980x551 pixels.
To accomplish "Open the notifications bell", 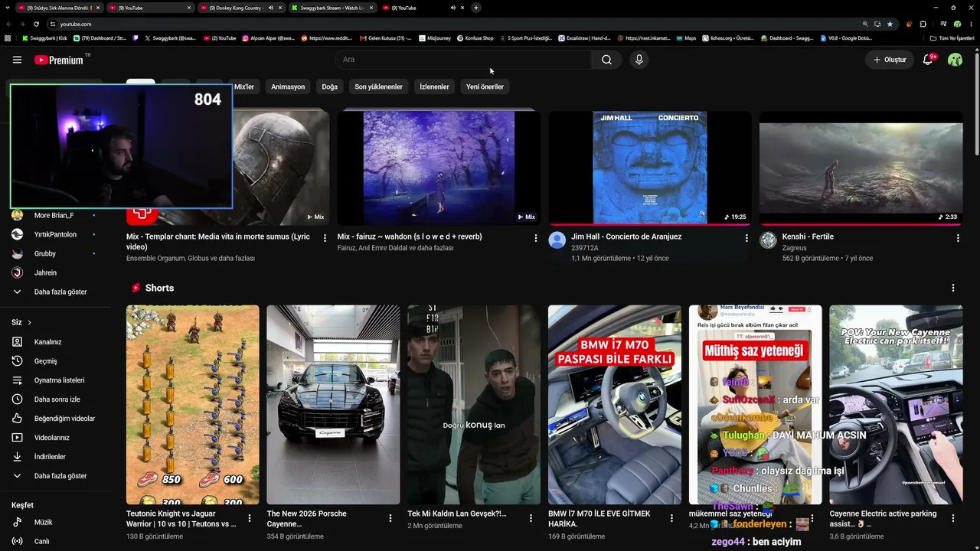I will click(928, 60).
